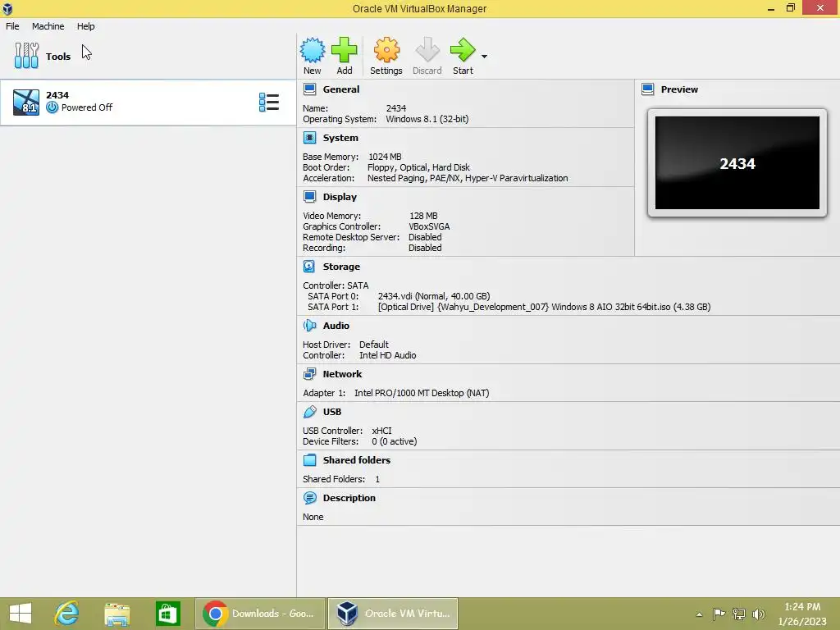Click the VBoxSVGA graphics controller value

429,226
